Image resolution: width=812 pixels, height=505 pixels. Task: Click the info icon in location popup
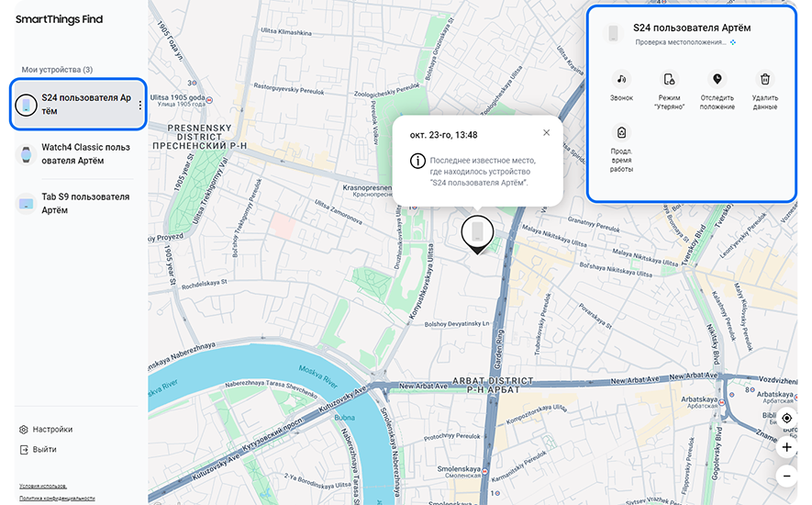[x=417, y=162]
